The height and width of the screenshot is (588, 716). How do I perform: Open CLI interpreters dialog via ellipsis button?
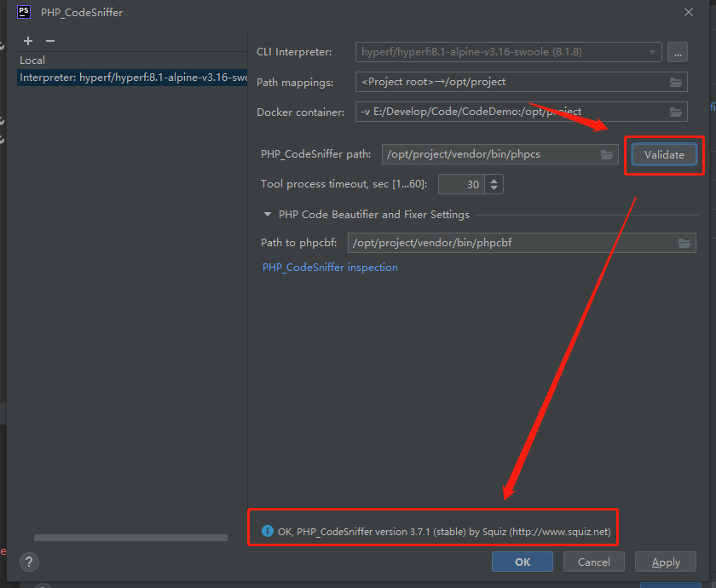tap(678, 52)
